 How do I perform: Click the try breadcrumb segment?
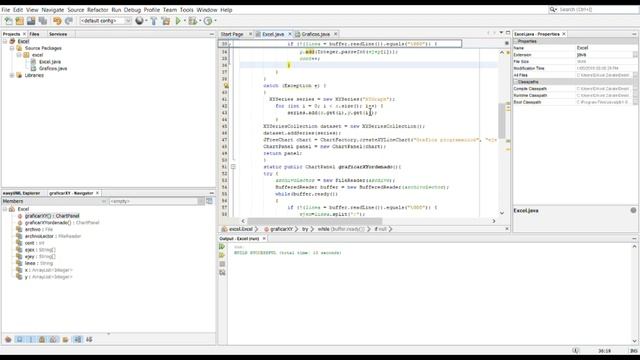305,229
